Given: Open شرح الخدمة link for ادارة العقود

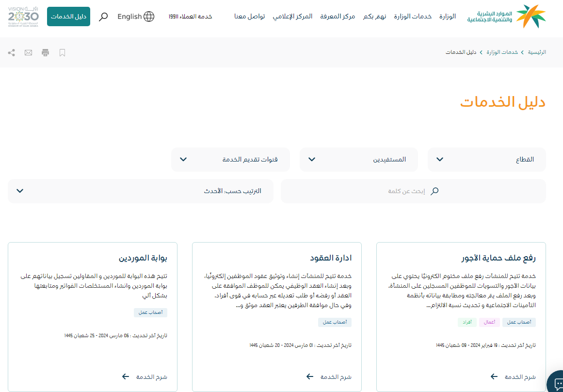Looking at the screenshot, I should [x=329, y=376].
